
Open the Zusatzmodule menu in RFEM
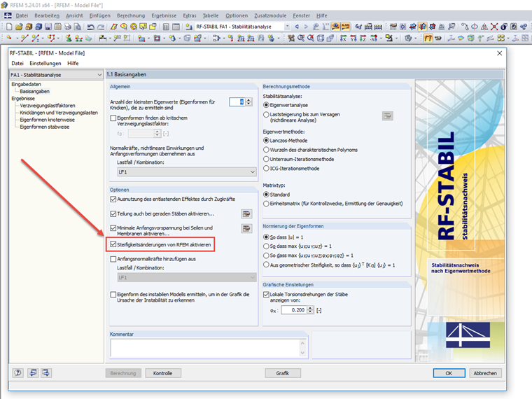pyautogui.click(x=270, y=15)
